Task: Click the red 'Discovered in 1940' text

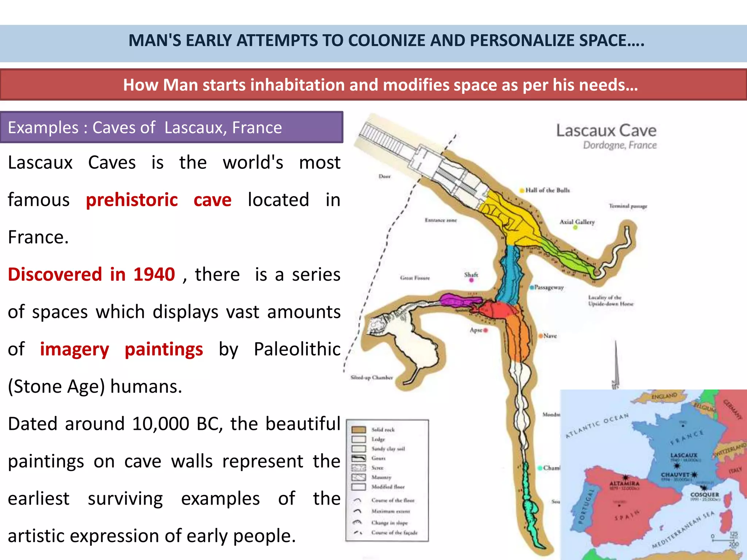Action: 91,274
